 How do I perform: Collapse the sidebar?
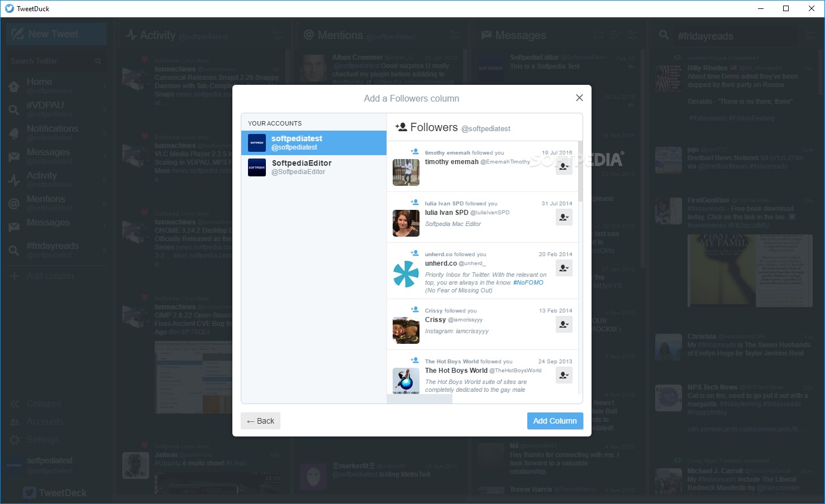click(x=36, y=404)
